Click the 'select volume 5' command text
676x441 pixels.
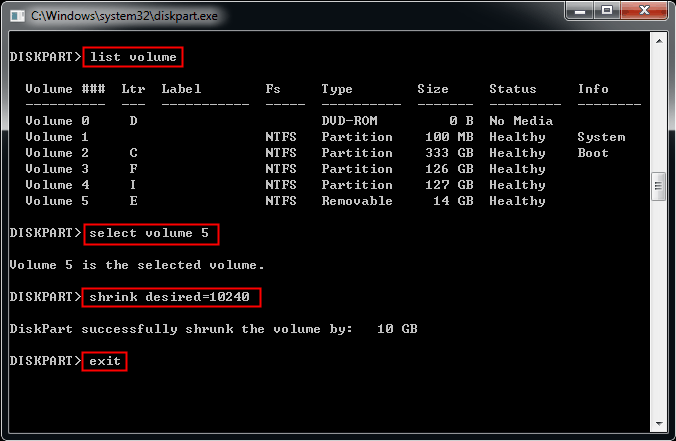click(x=152, y=233)
